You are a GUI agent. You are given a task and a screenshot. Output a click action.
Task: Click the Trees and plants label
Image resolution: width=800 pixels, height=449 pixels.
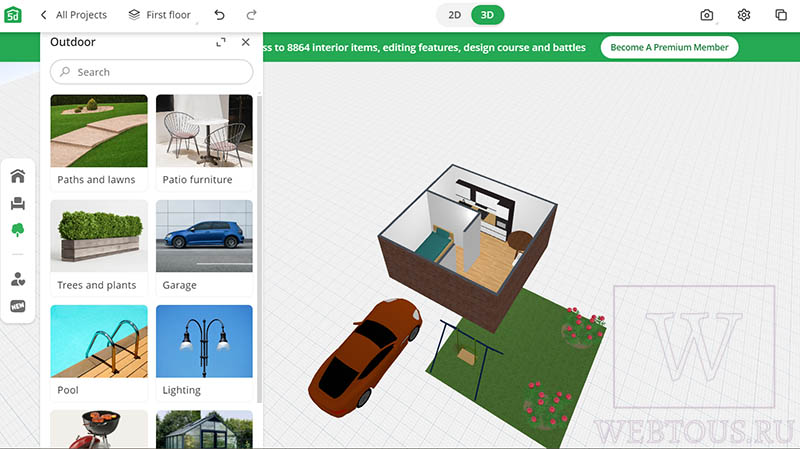tap(96, 285)
